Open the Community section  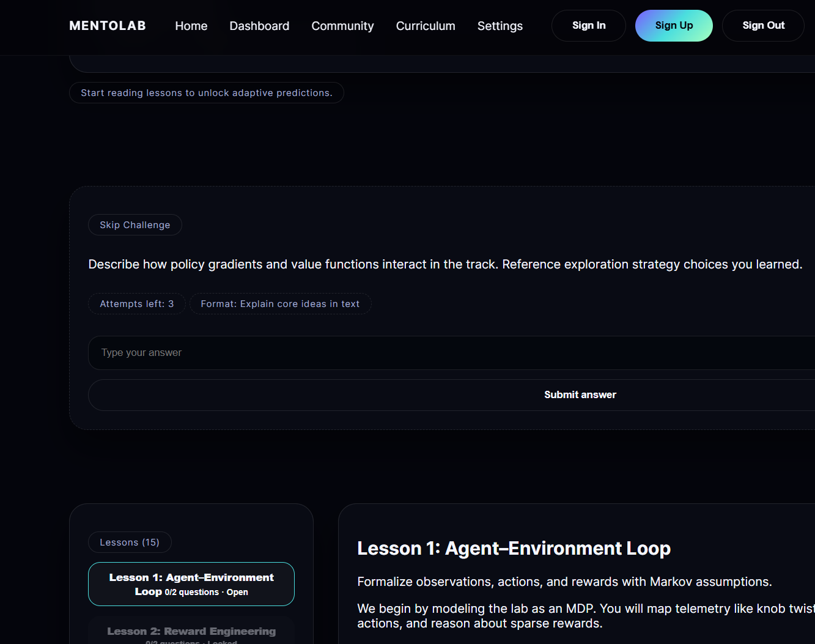click(x=342, y=26)
